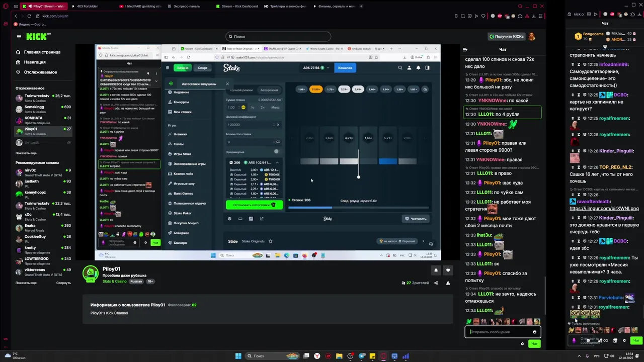Open viktoreeous recommended channel
Viewport: 644px width, 362px height.
click(43, 271)
